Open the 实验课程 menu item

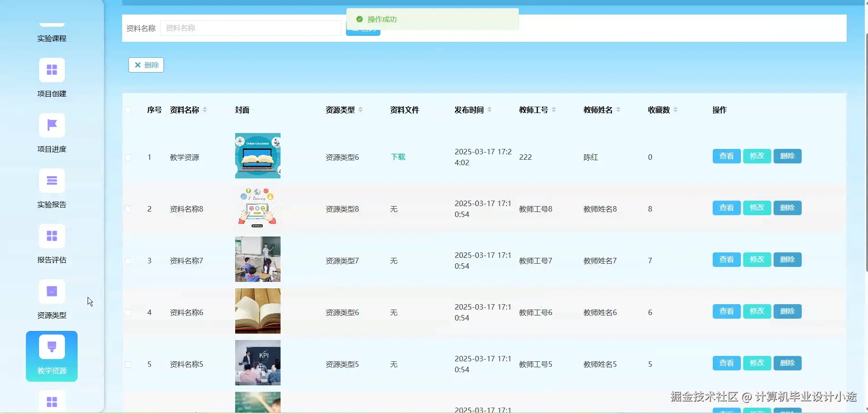[51, 38]
